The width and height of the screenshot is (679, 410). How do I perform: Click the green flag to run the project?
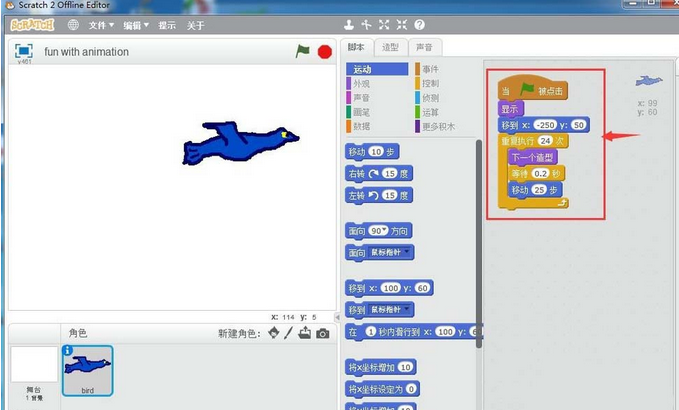point(303,51)
